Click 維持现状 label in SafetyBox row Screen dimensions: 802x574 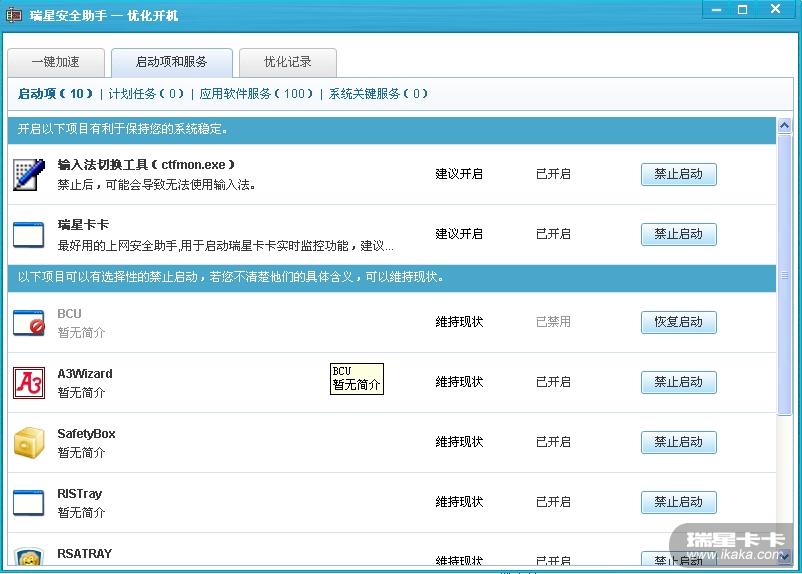click(x=459, y=441)
